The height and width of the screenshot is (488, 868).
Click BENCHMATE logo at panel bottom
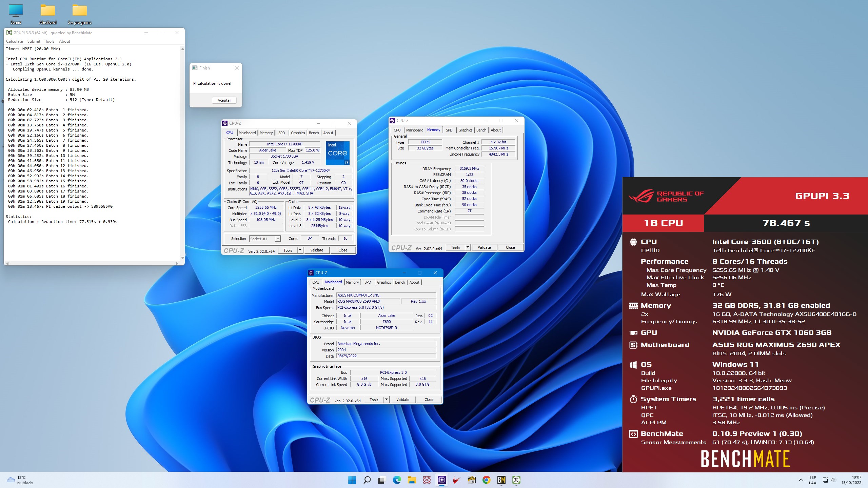coord(745,459)
